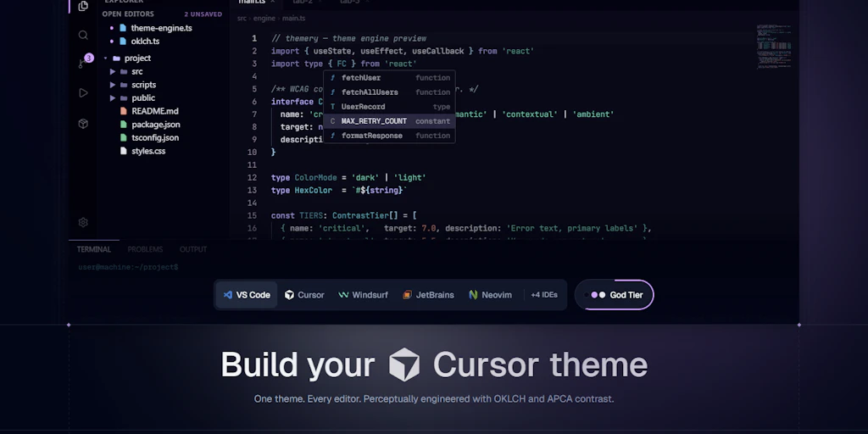The image size is (868, 434).
Task: Click the 2 UNSAVED label
Action: [x=203, y=14]
